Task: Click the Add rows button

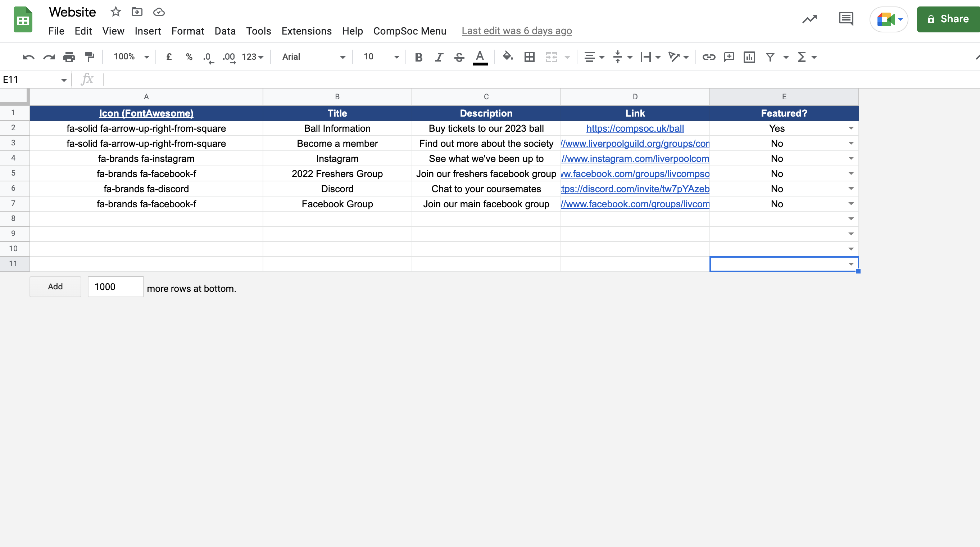Action: [x=55, y=286]
